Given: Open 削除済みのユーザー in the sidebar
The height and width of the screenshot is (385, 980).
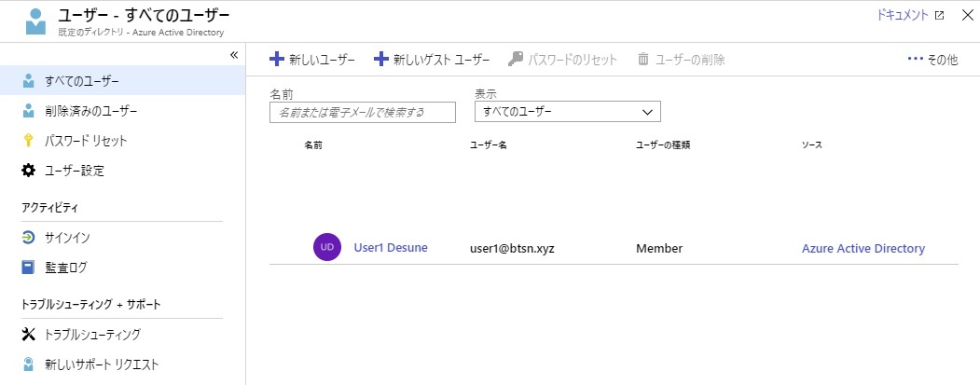Looking at the screenshot, I should [90, 111].
